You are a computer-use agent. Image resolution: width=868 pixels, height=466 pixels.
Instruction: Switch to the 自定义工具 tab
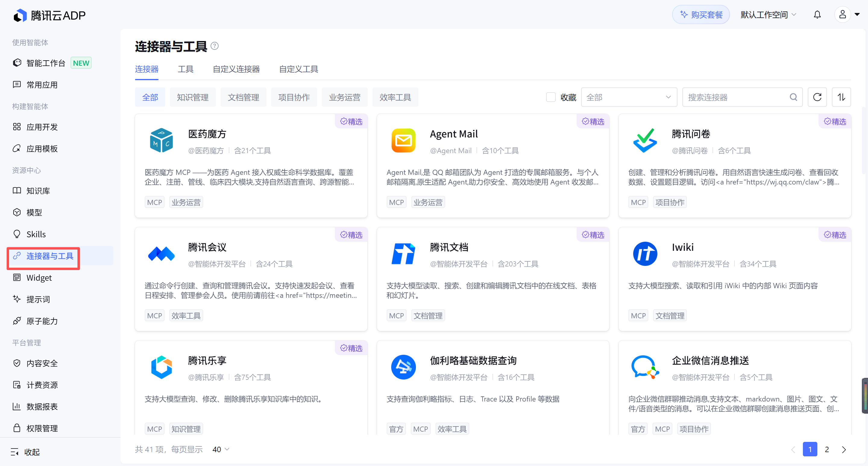point(299,69)
